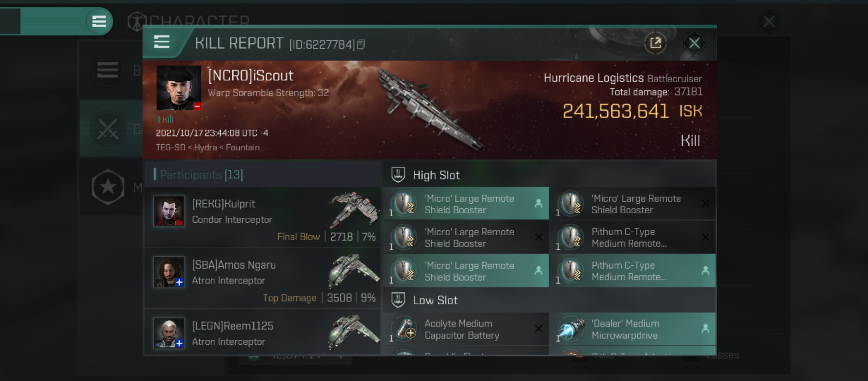Viewport: 868px width, 381px height.
Task: Select Reem1125 Atron Interceptor participant
Action: (263, 333)
